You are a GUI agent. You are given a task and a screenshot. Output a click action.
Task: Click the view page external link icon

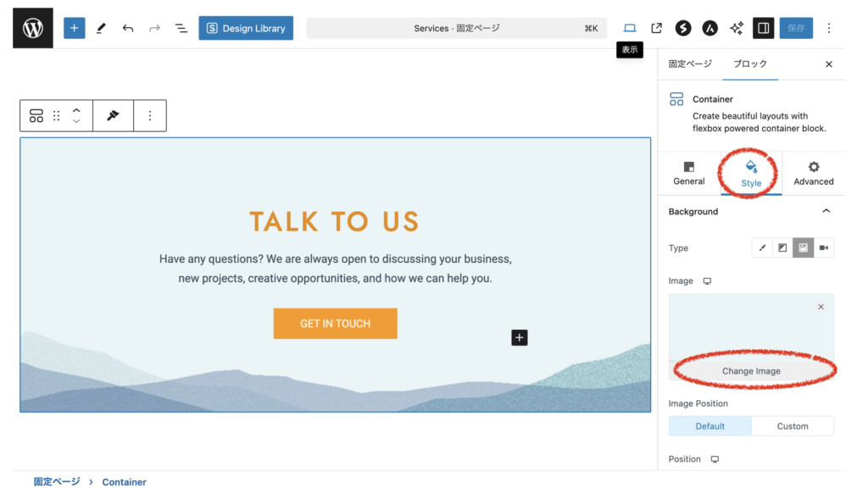tap(656, 28)
